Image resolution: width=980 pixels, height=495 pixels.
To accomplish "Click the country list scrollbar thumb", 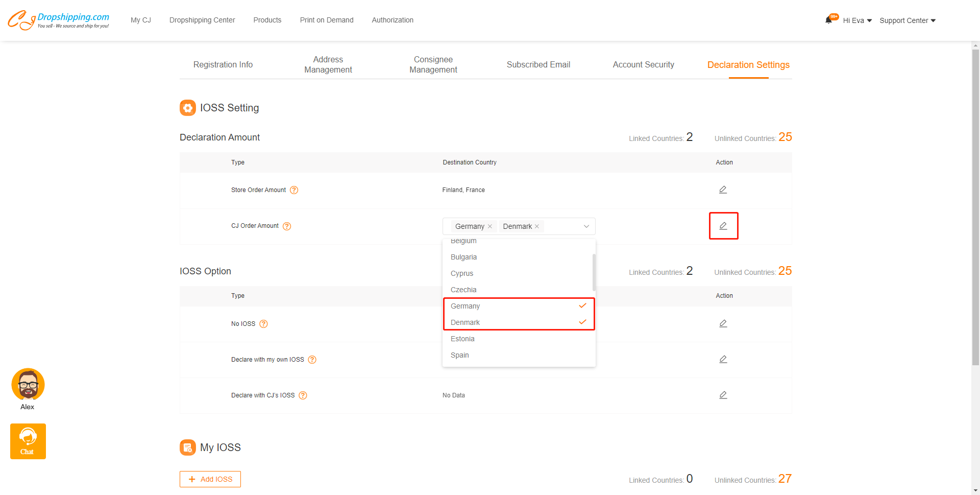I will click(x=594, y=272).
